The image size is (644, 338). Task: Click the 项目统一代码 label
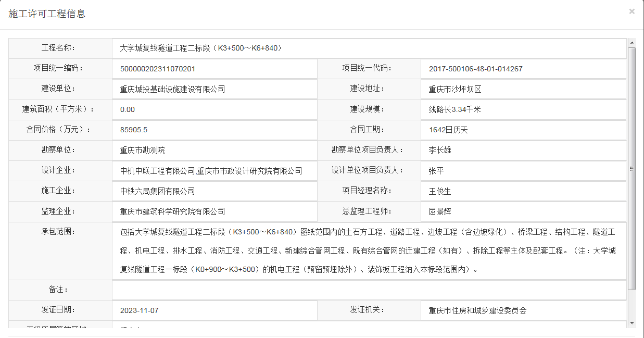tap(367, 68)
